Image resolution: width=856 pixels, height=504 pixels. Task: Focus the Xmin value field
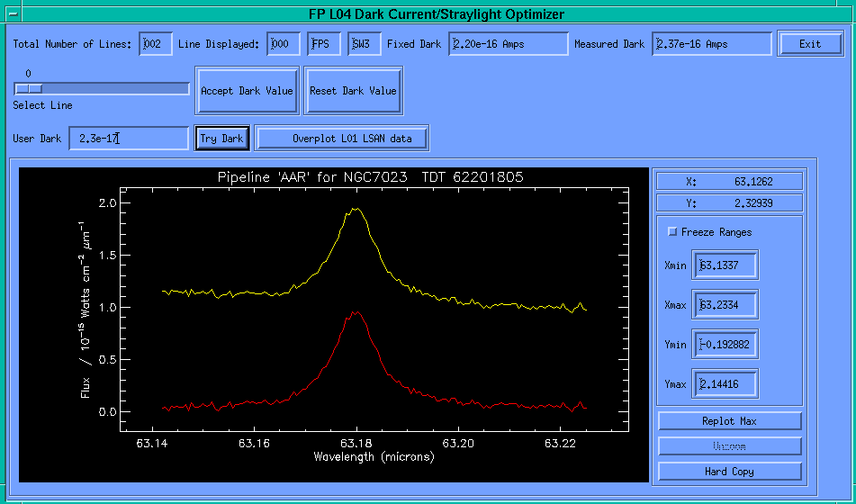coord(725,265)
